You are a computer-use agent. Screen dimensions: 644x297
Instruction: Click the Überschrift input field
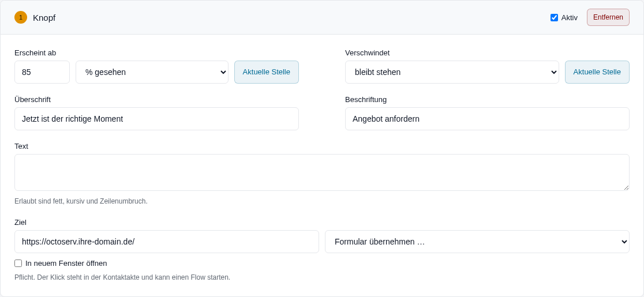156,119
